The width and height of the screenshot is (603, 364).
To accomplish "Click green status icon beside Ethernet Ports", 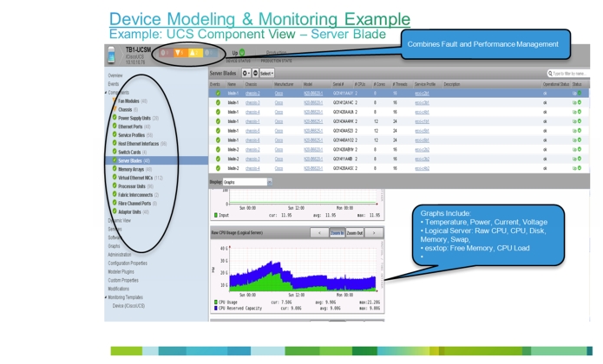I will click(115, 126).
